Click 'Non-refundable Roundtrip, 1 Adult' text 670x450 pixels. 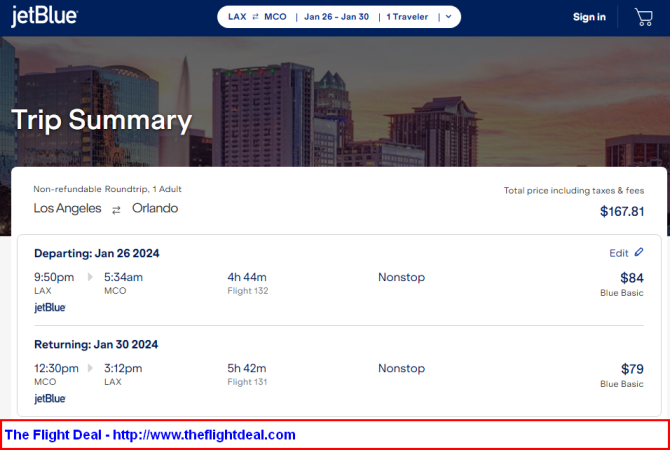(108, 189)
